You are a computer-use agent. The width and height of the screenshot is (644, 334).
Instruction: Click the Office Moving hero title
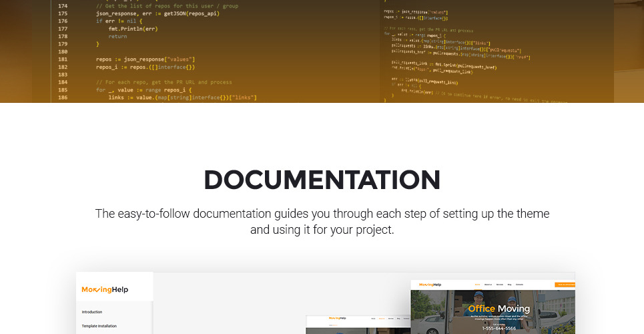tap(499, 309)
